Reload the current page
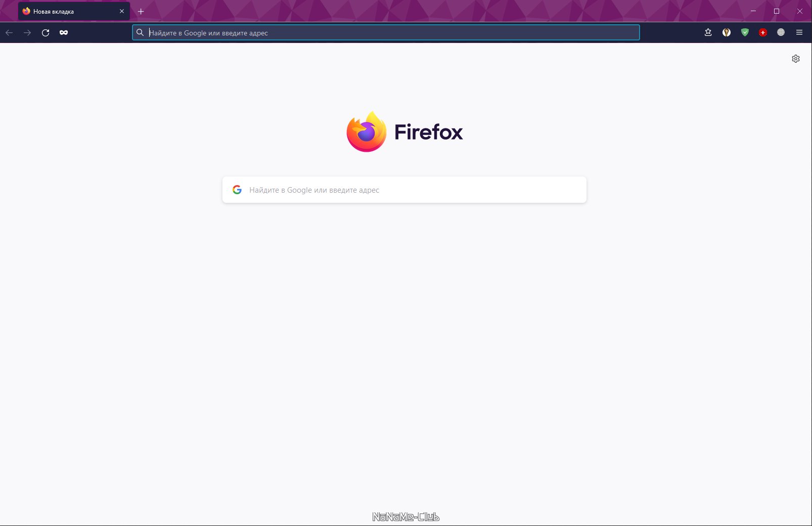 (x=46, y=32)
